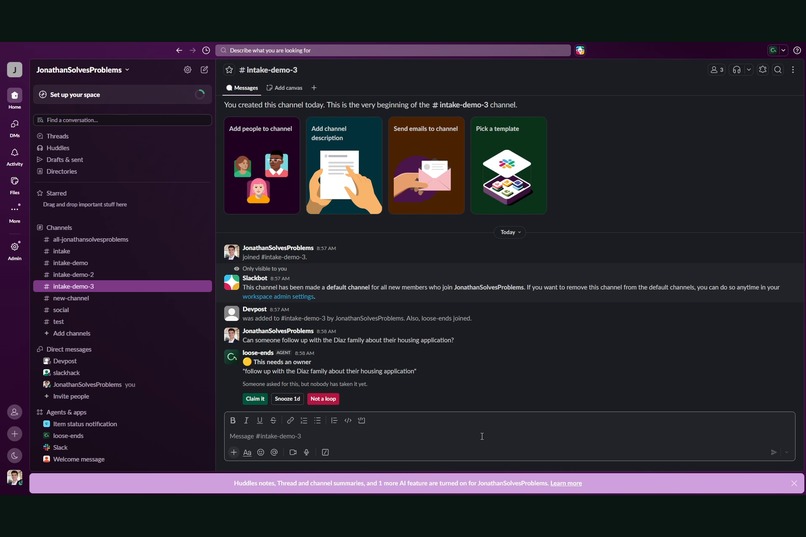The height and width of the screenshot is (537, 806).
Task: Open Activity bell in the left rail
Action: pos(14,156)
